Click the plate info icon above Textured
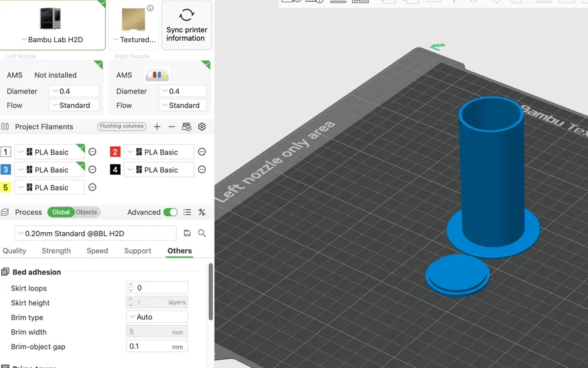Image resolution: width=588 pixels, height=368 pixels. coord(151,8)
